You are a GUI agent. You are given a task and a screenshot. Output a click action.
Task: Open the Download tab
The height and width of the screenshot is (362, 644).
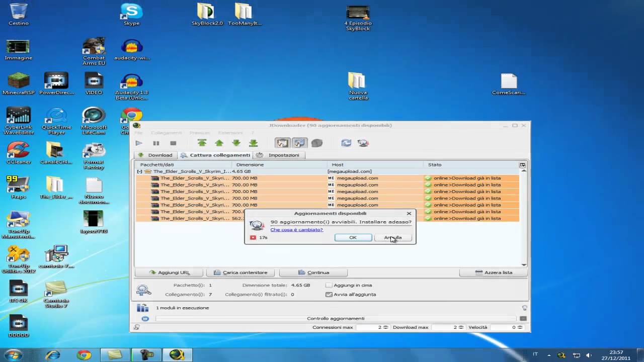point(155,155)
